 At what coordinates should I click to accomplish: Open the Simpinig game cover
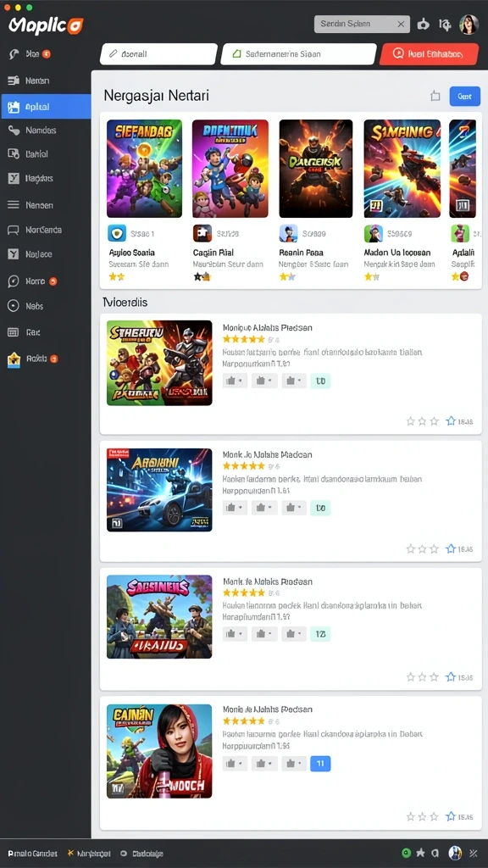point(402,169)
